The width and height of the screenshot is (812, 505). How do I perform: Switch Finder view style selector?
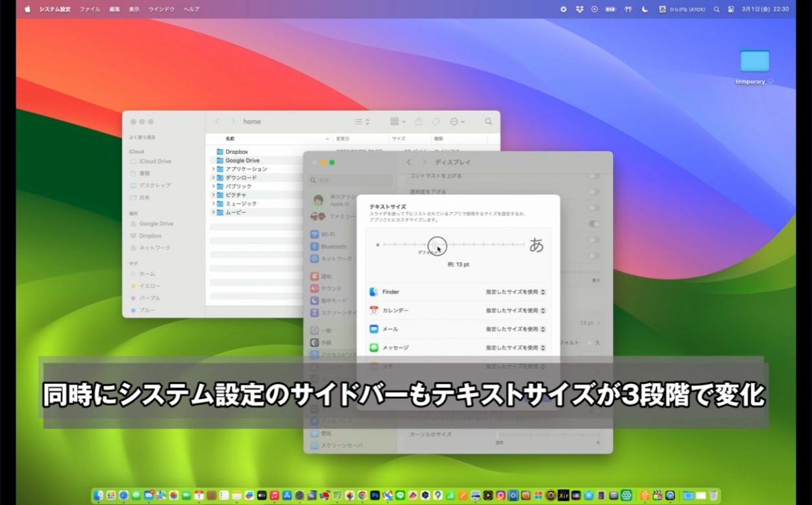tap(363, 122)
